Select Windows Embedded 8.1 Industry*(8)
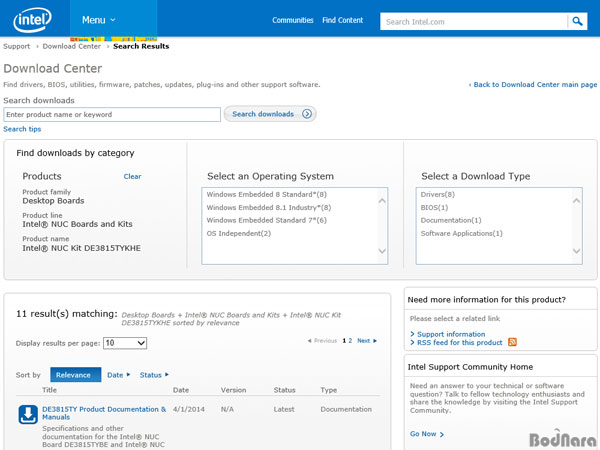600x450 pixels. coord(269,207)
